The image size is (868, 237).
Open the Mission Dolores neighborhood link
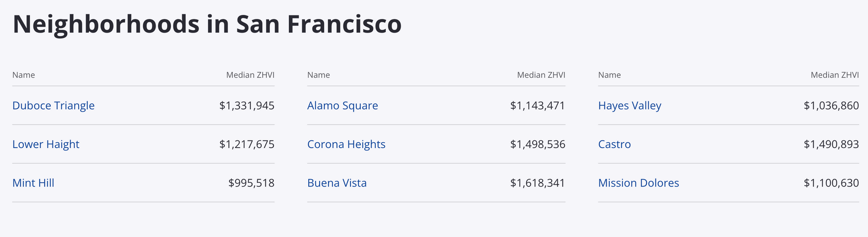[638, 183]
